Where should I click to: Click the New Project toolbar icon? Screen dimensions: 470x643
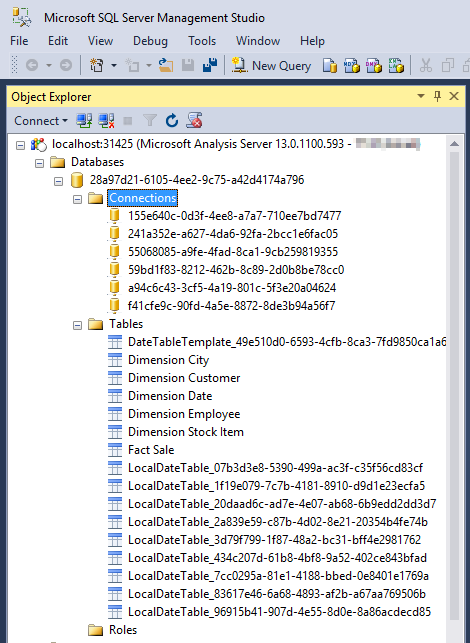pyautogui.click(x=97, y=65)
